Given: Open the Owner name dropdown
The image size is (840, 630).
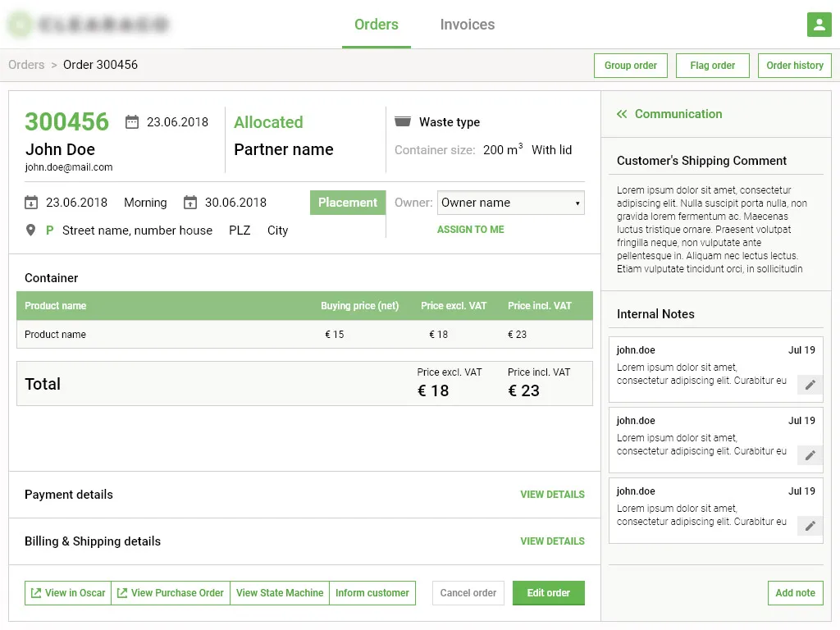Looking at the screenshot, I should (x=510, y=203).
